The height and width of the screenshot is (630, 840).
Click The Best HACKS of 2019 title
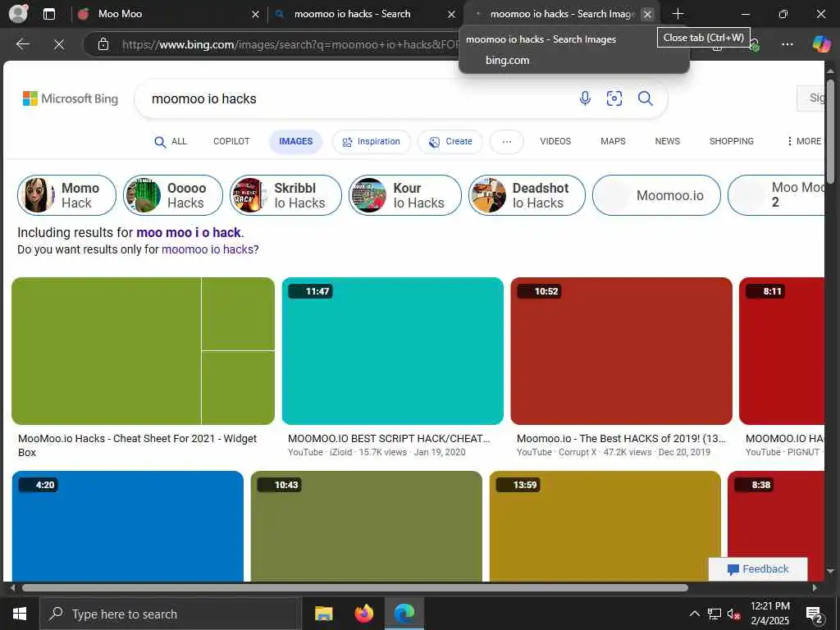622,438
